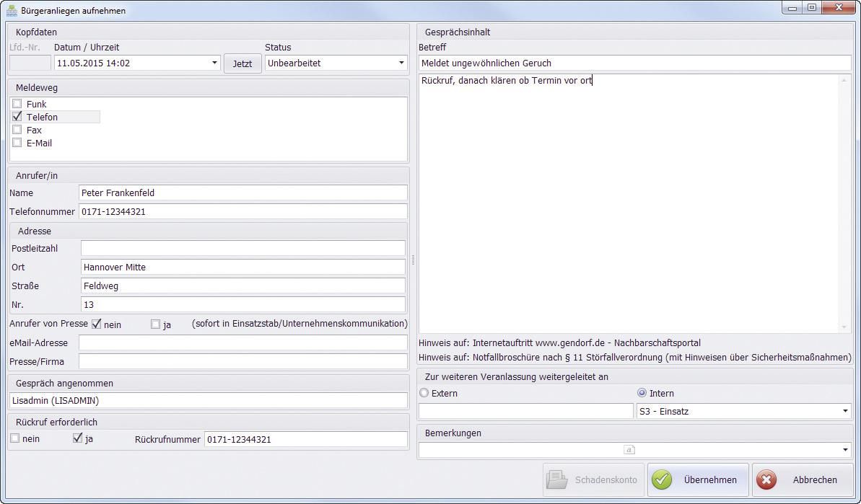
Task: Open the Status dropdown showing Unbearbeitet
Action: click(x=401, y=63)
